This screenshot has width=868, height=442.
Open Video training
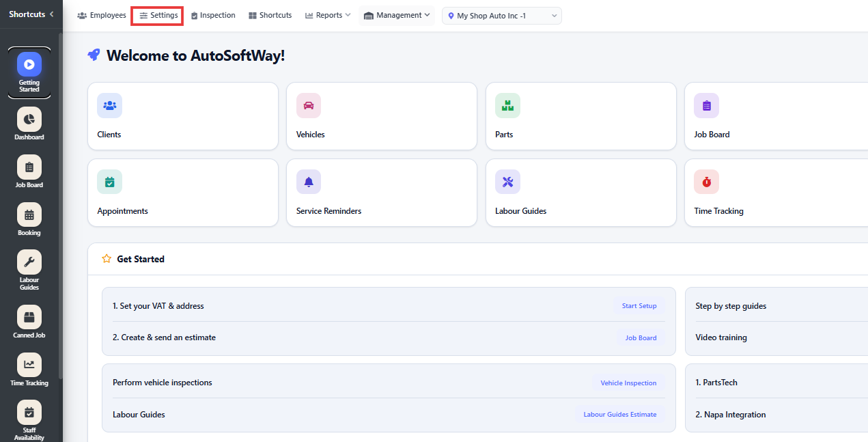[721, 337]
